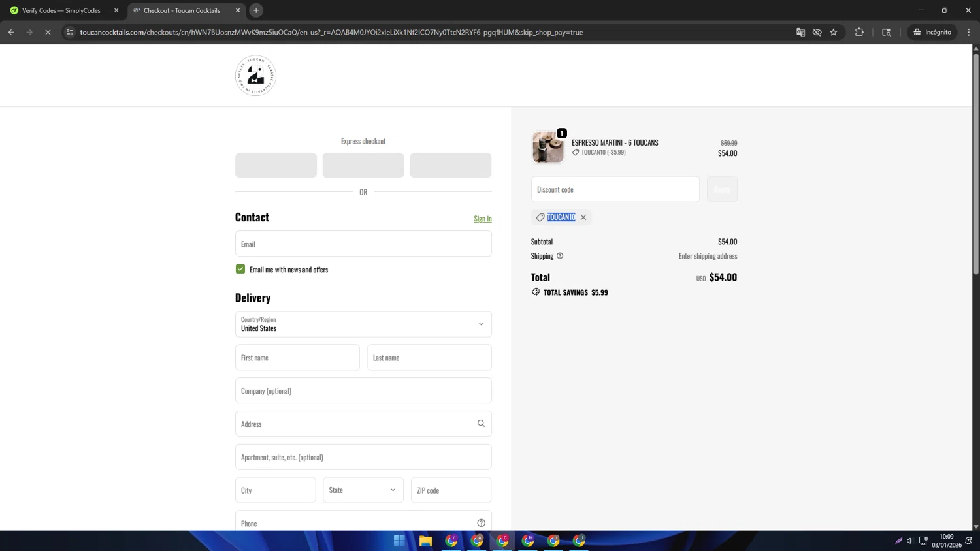Select the Checkout - Toucan Cocktails tab
Viewport: 980px width, 551px height.
186,10
